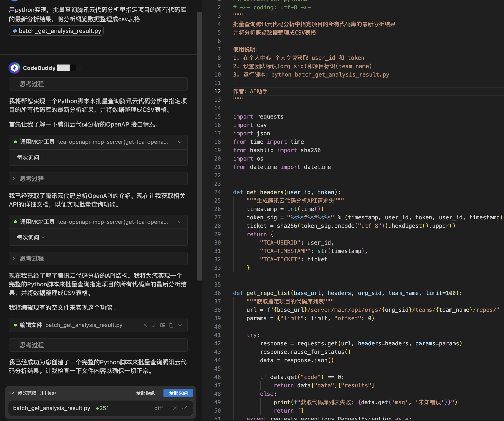Click the "TCA-TICKET": ticket line

tap(294, 259)
